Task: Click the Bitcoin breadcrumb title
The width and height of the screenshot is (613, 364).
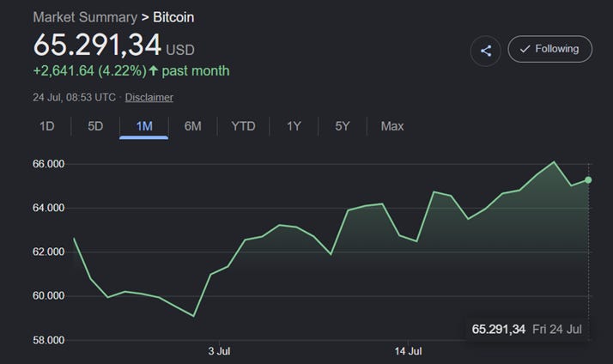Action: [173, 17]
